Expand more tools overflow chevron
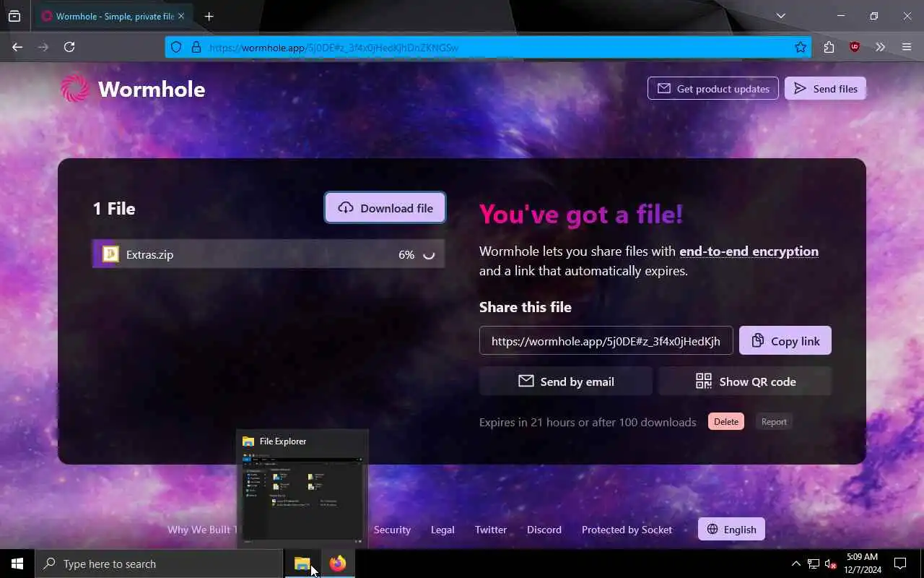The width and height of the screenshot is (924, 578). point(880,47)
